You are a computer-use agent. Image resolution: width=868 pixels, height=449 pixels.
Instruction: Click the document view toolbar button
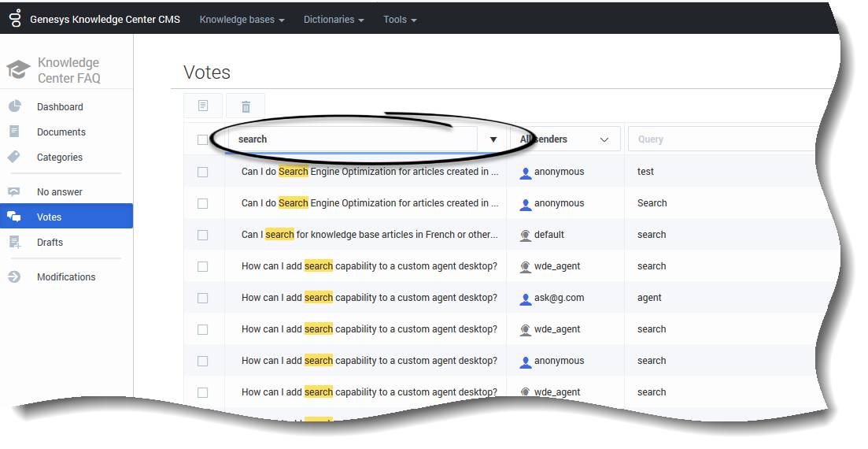point(203,106)
